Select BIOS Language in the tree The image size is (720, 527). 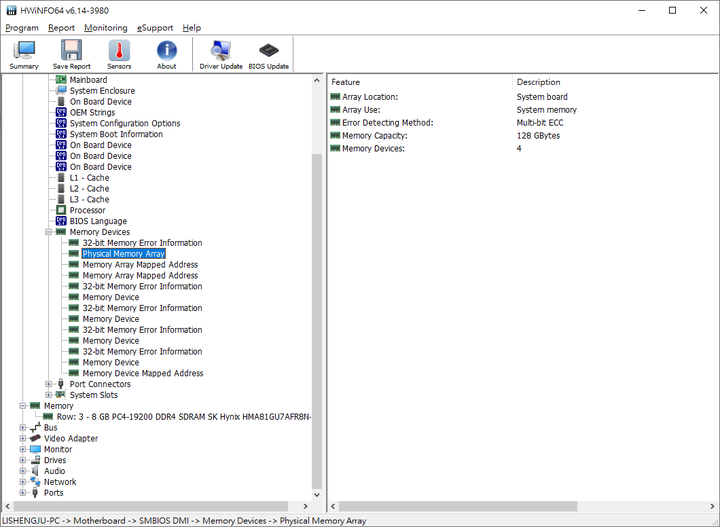98,221
